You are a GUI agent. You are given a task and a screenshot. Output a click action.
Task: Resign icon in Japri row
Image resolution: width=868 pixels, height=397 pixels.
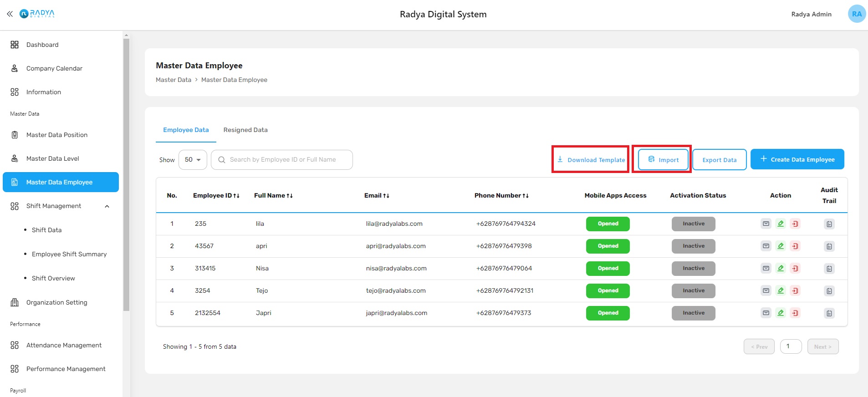(795, 313)
